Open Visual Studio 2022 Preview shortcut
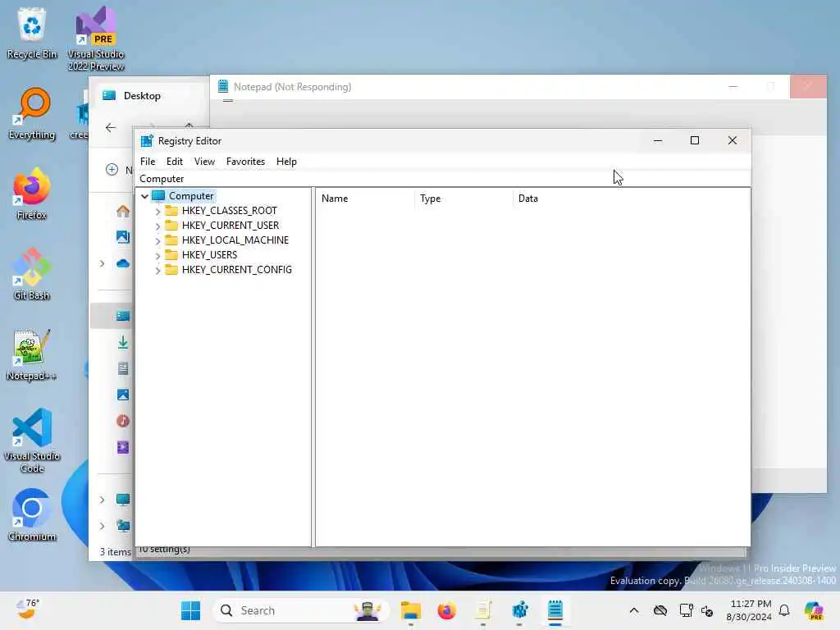Viewport: 840px width, 630px height. (96, 39)
